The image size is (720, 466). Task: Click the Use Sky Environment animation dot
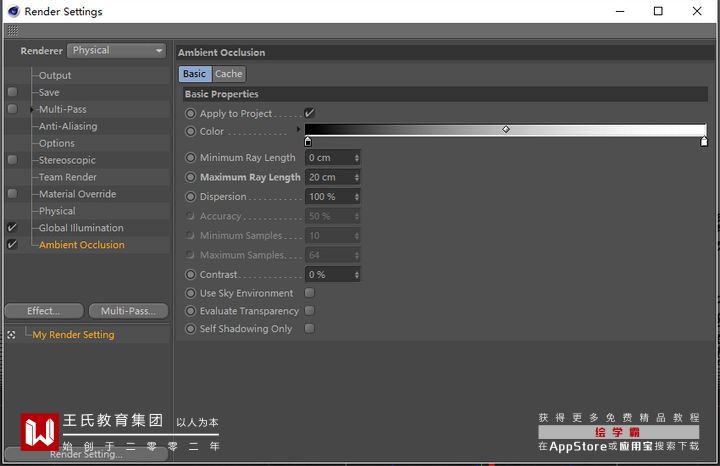point(190,293)
